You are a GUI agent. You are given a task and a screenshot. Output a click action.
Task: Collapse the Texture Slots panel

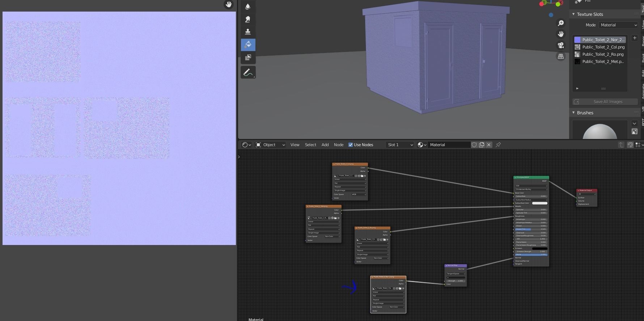[x=573, y=14]
